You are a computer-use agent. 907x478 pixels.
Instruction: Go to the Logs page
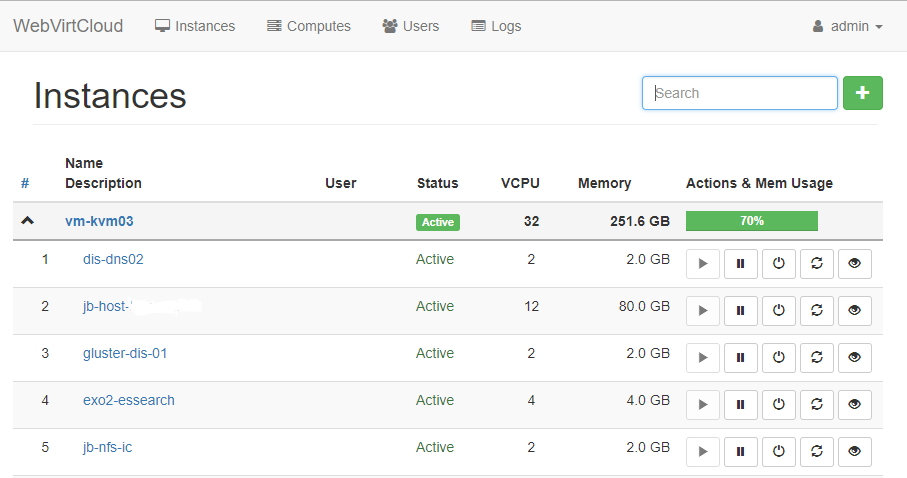click(496, 27)
